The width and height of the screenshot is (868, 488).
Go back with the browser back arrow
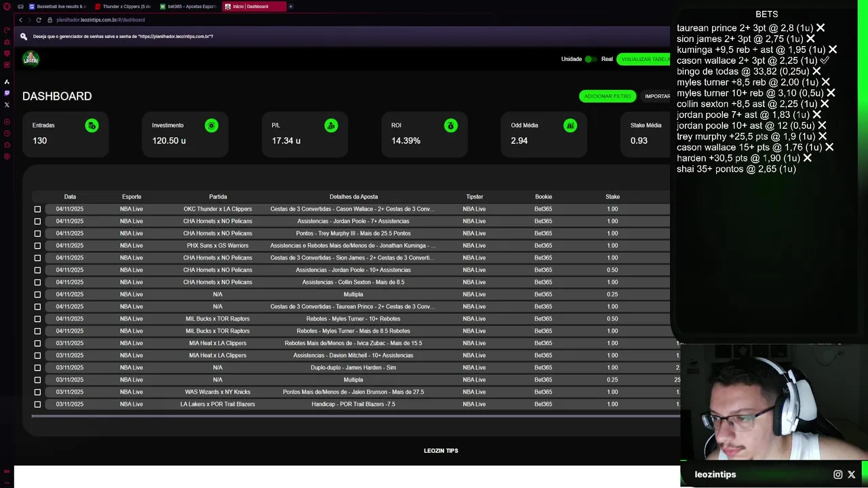(x=20, y=20)
